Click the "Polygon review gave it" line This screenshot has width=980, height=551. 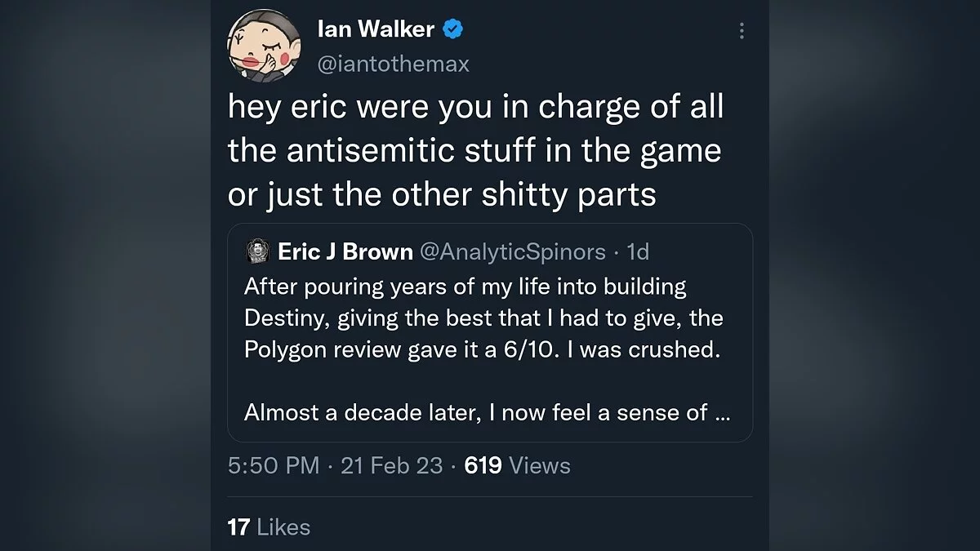coord(483,349)
